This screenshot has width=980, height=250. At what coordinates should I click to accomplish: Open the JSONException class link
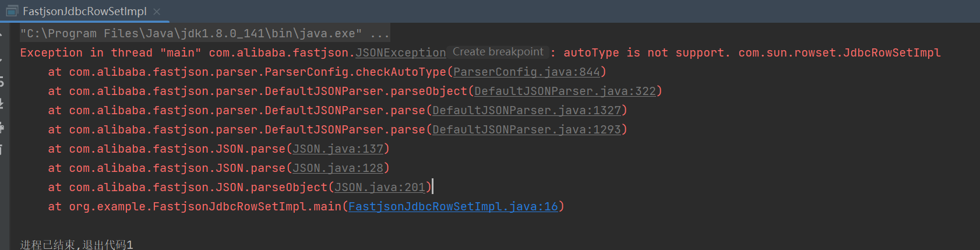point(401,52)
